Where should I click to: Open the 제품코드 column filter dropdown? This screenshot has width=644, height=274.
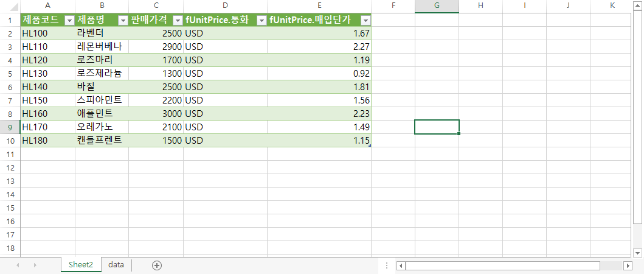pos(69,20)
